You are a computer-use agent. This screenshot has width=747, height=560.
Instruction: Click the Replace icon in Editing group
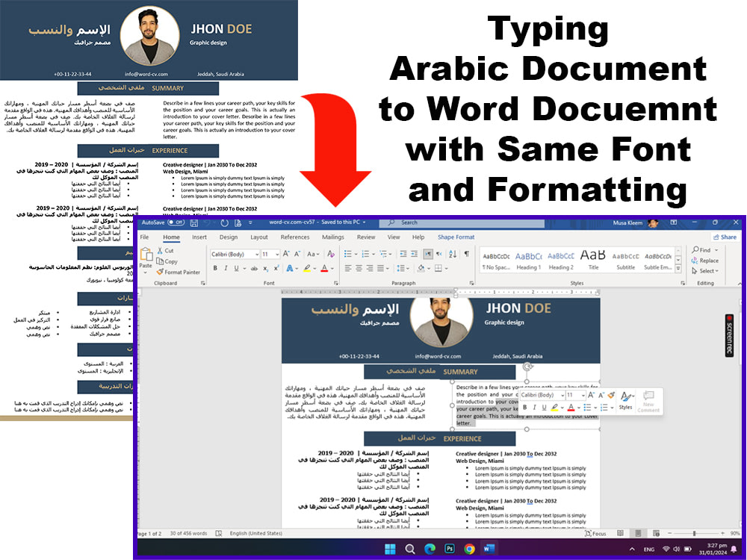(695, 261)
